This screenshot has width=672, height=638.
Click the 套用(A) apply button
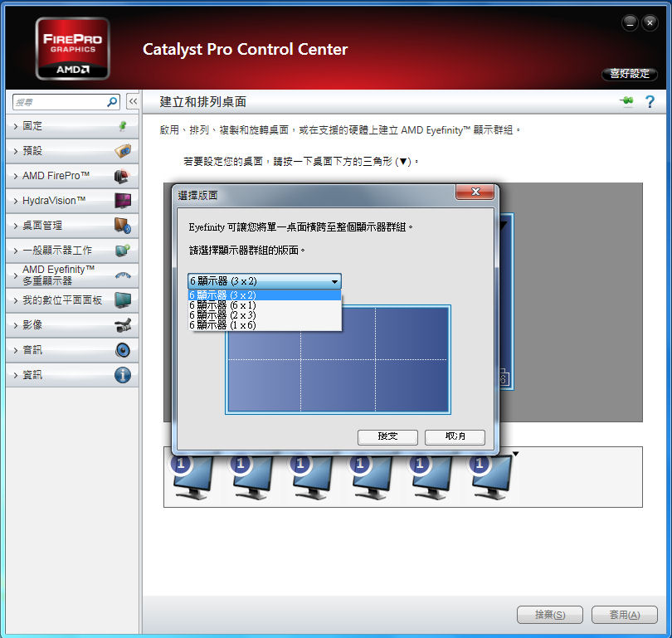click(625, 615)
